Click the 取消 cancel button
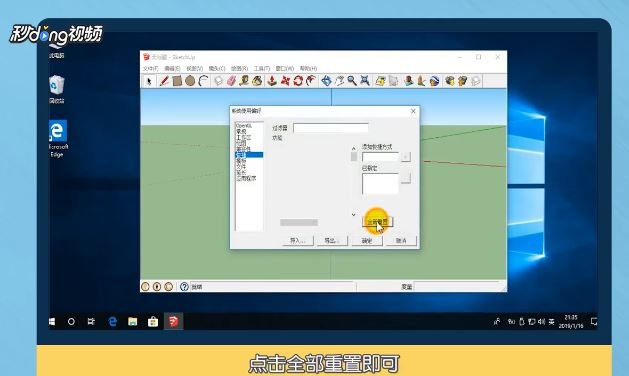 click(401, 240)
